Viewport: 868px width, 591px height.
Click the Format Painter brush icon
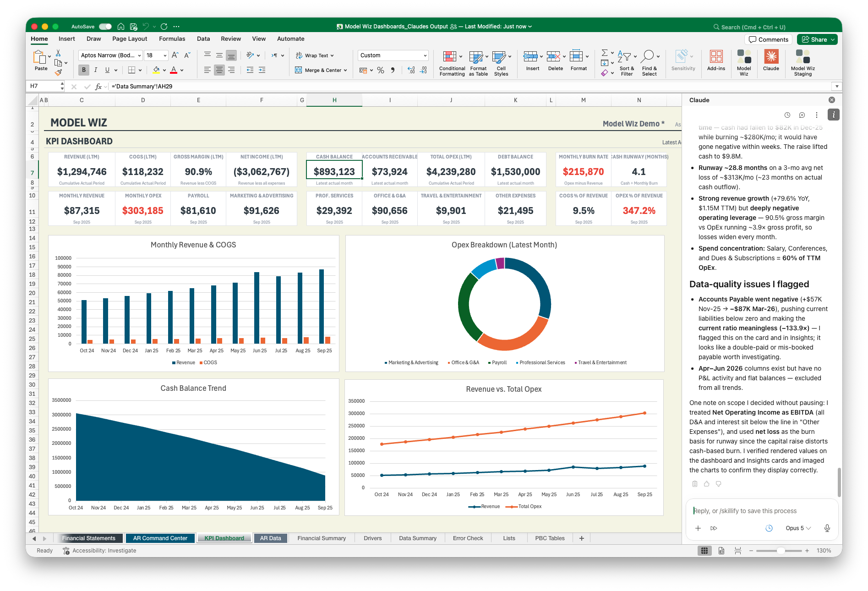pyautogui.click(x=58, y=72)
